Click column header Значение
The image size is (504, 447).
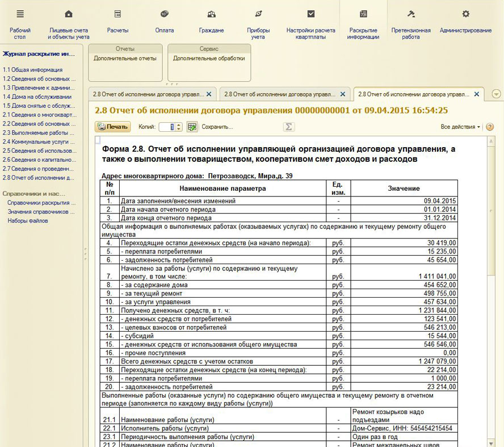click(404, 189)
